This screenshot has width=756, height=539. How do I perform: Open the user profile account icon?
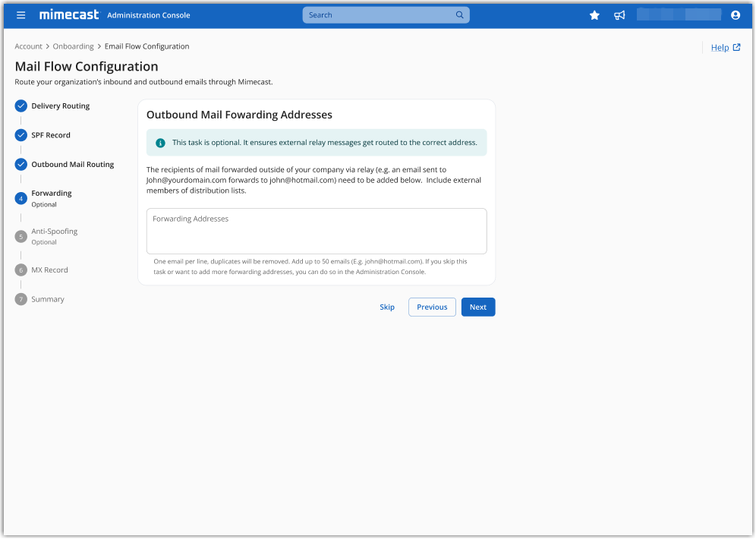pos(735,15)
